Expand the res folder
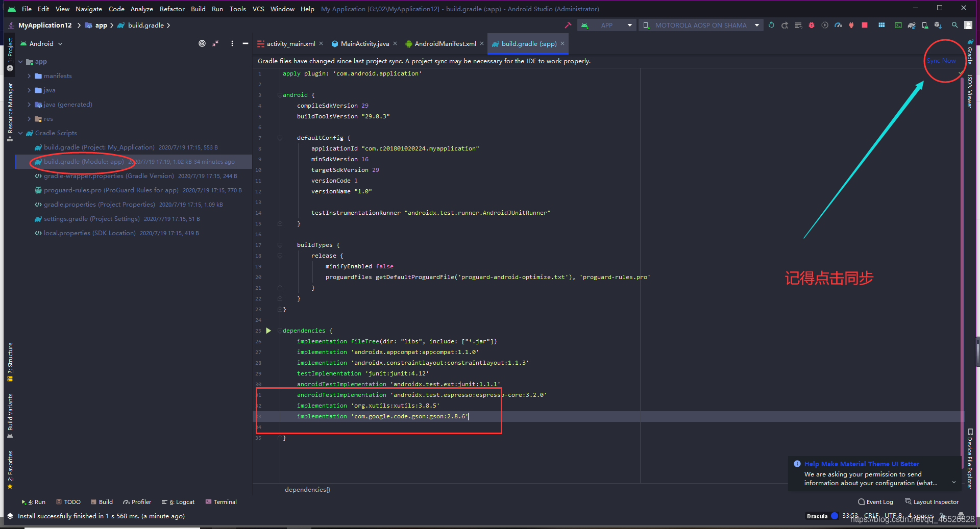980x529 pixels. coord(29,119)
